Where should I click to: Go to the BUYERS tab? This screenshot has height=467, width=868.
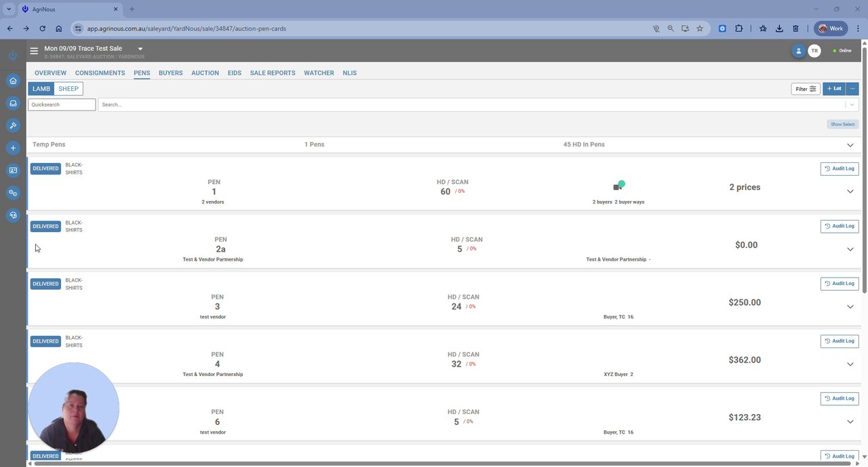pos(170,73)
